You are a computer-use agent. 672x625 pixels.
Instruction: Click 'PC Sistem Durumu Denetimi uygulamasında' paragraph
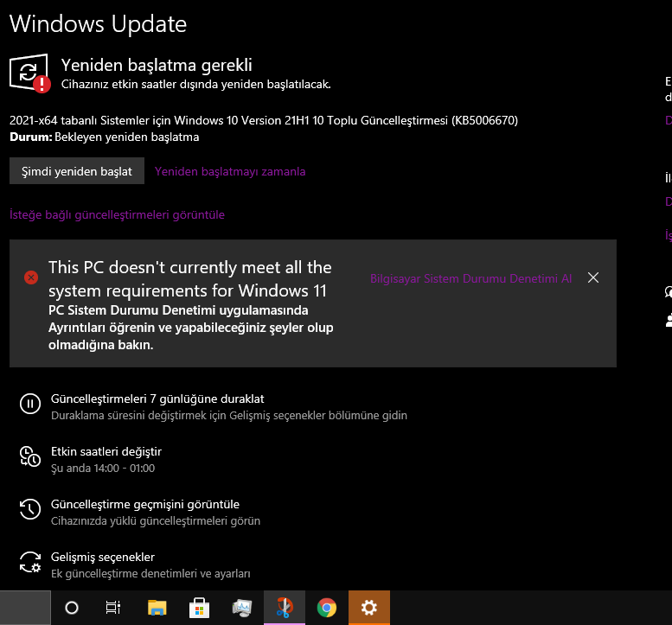click(x=191, y=328)
